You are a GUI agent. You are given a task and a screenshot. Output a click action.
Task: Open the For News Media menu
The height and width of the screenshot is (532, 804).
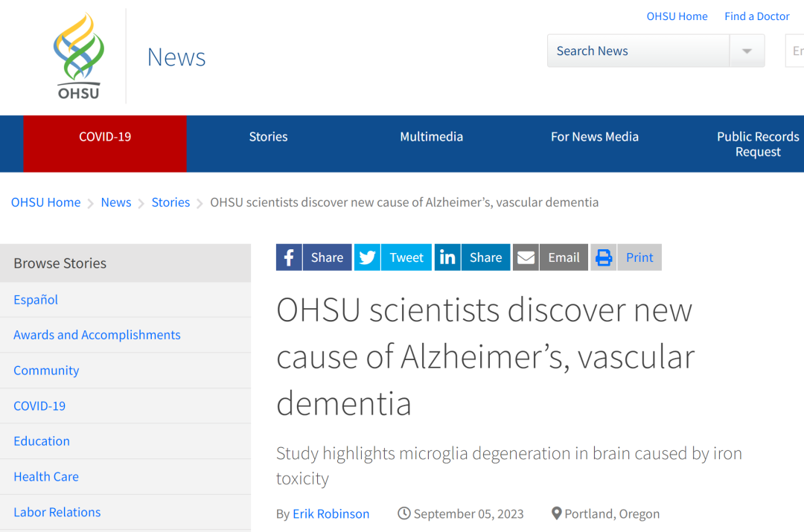(x=595, y=137)
